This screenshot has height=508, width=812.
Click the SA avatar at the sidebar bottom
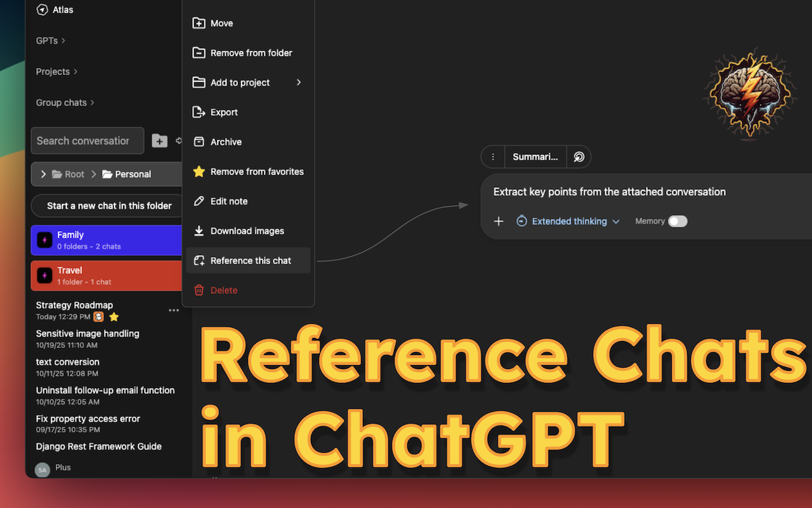(x=42, y=469)
